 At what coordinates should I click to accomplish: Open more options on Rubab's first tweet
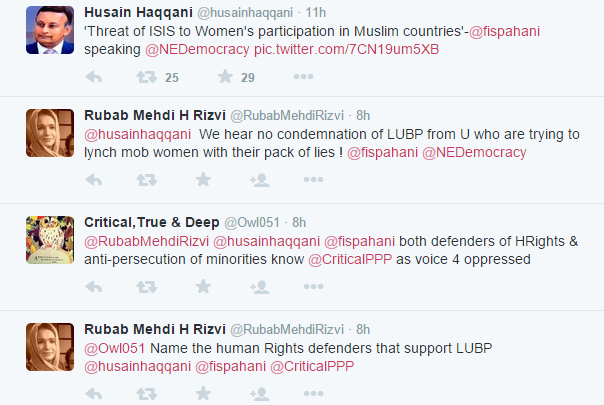(x=313, y=180)
